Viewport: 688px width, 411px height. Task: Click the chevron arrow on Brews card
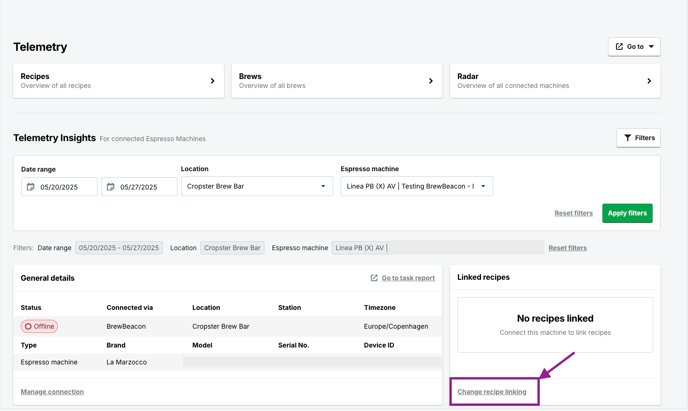[431, 81]
